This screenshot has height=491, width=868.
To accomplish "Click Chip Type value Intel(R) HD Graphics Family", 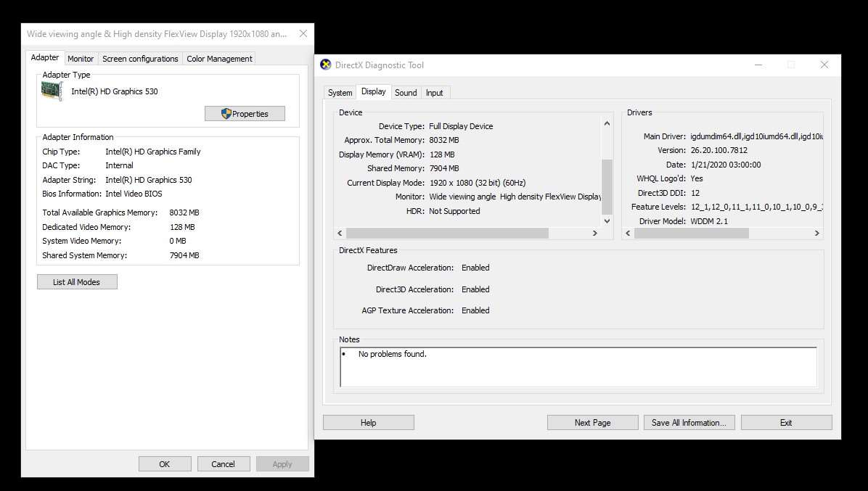I will 153,152.
